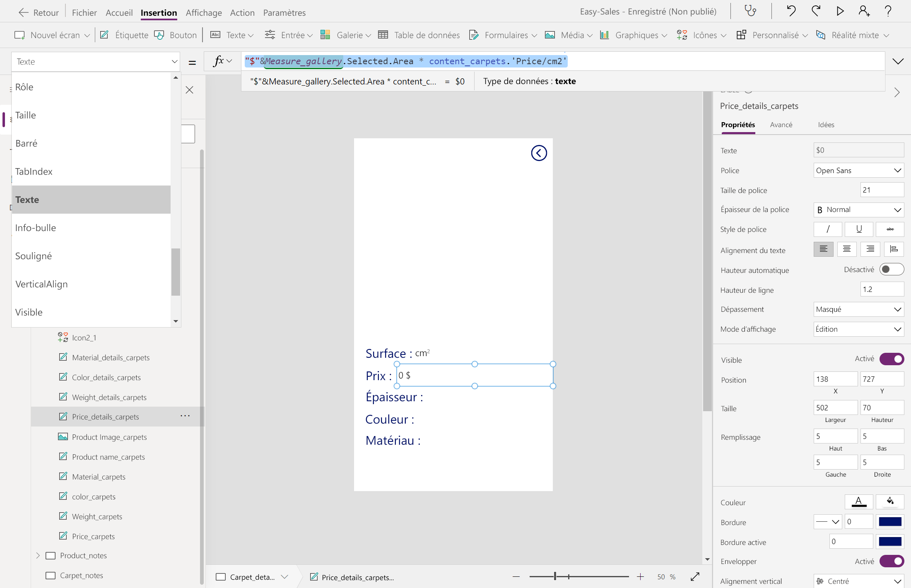Open the Dépassement dropdown
Screen dimensions: 911x588
click(858, 309)
